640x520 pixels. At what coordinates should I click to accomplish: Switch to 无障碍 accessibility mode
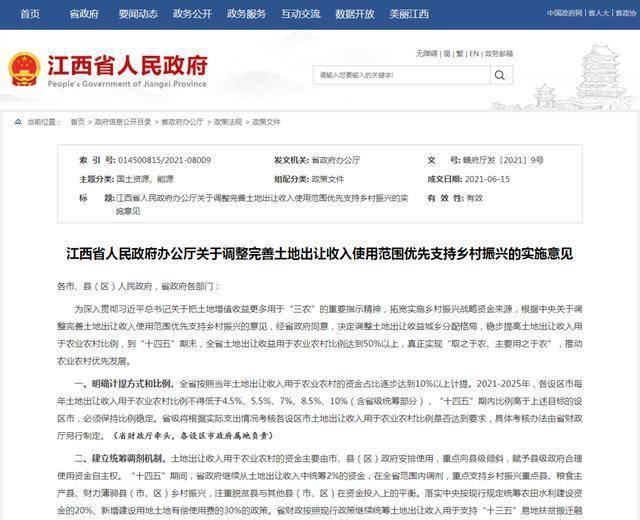(x=427, y=53)
